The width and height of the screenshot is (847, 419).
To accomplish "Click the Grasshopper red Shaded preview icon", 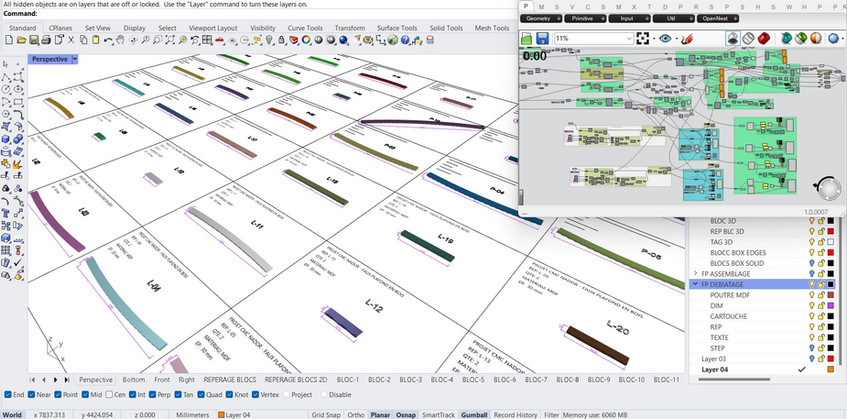I will click(x=764, y=38).
